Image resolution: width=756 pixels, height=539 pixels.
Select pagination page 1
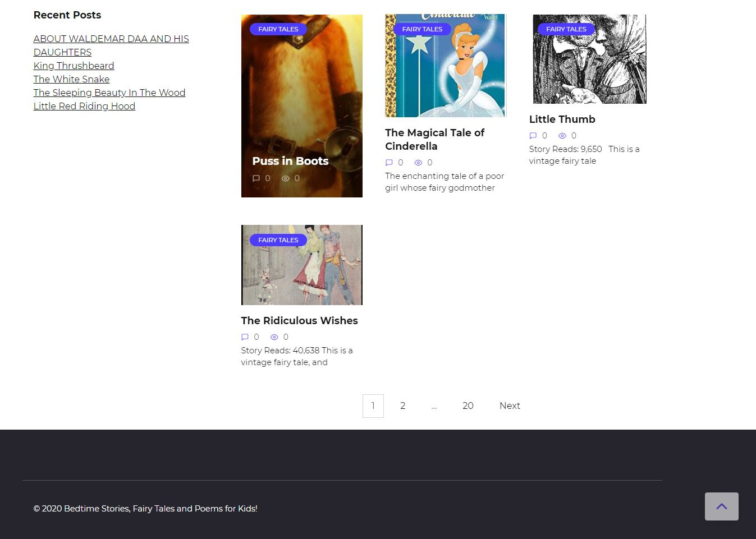(x=373, y=406)
